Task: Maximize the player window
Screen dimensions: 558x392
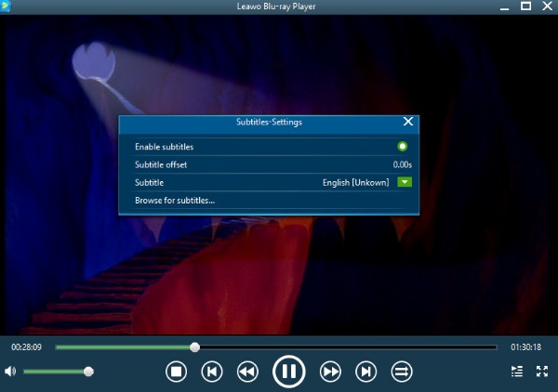Action: [x=525, y=7]
